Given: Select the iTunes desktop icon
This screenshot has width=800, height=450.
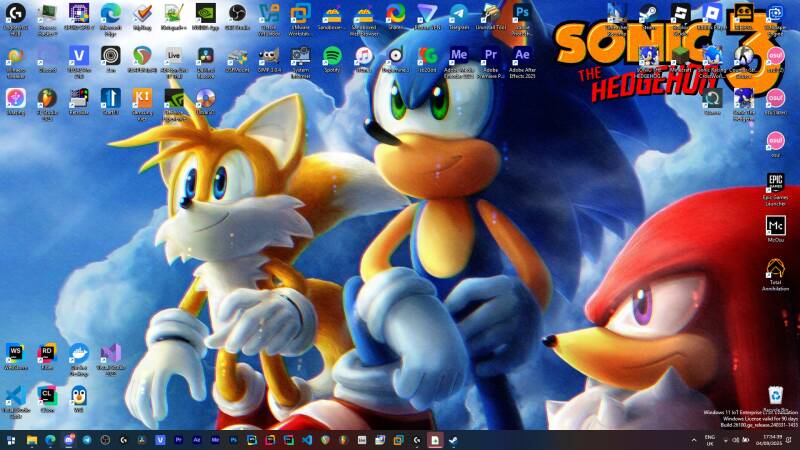Looking at the screenshot, I should coord(364,56).
